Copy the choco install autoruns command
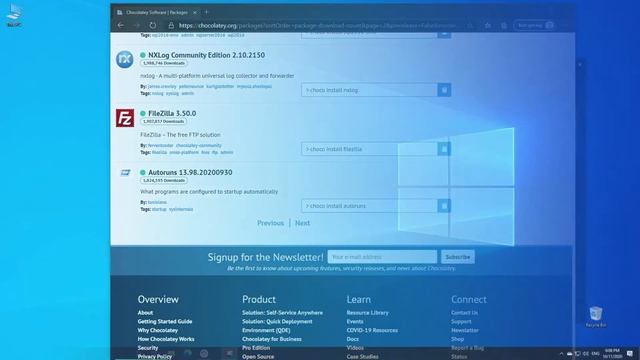The width and height of the screenshot is (640, 360). click(444, 206)
